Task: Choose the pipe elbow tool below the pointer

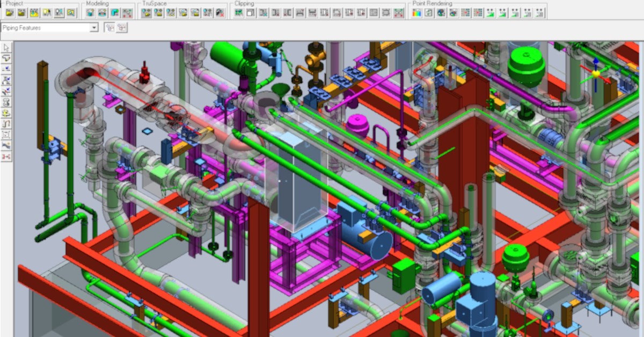Action: pos(6,58)
